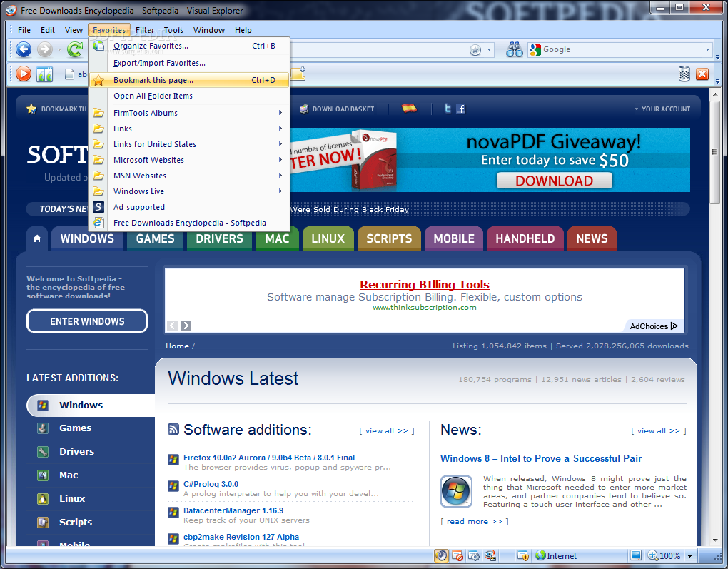Click the previous ad arrow button
This screenshot has width=728, height=569.
click(172, 325)
